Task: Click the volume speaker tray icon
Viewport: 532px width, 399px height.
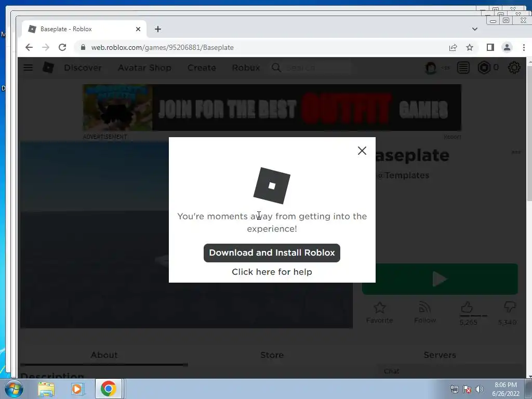Action: (479, 389)
